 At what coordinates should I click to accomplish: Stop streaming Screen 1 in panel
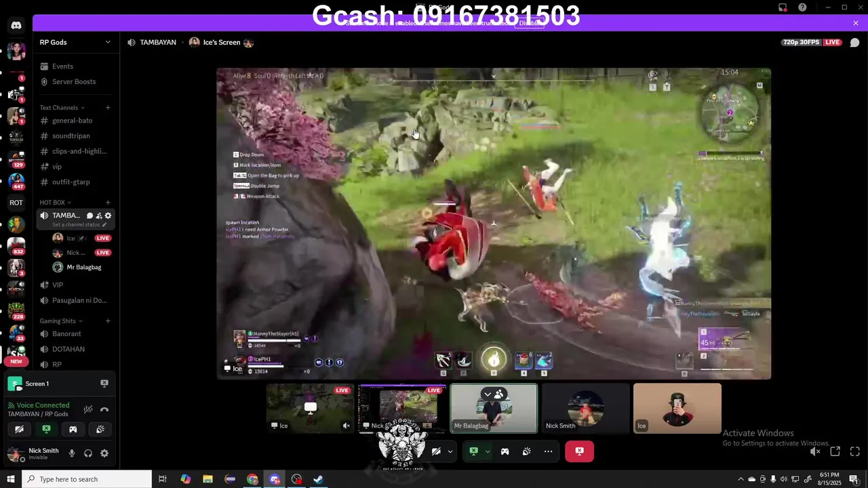pos(104,384)
